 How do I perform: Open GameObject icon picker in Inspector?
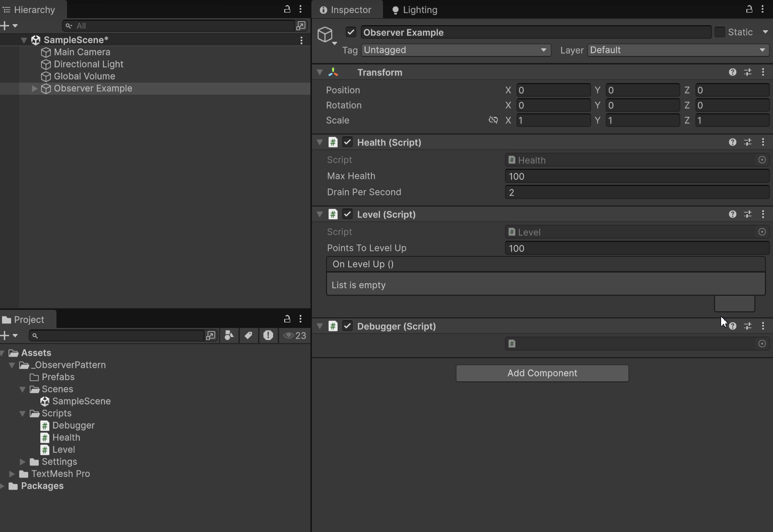coord(327,35)
